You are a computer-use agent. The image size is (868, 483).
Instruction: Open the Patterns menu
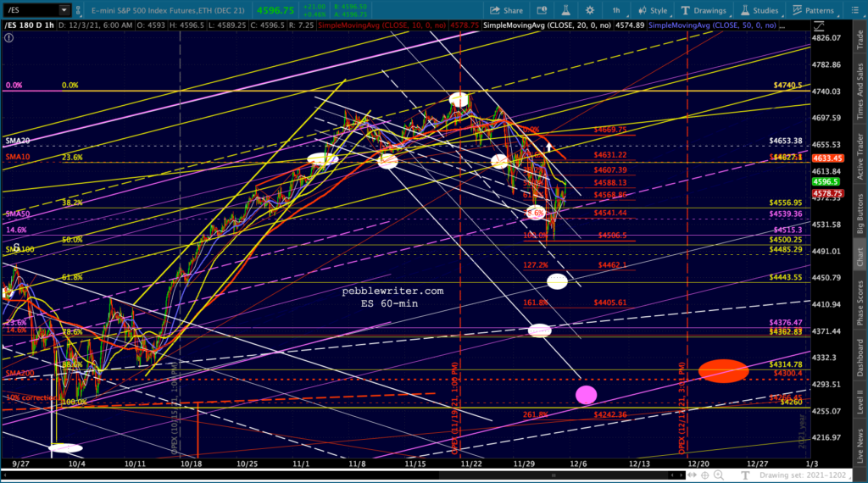point(812,10)
